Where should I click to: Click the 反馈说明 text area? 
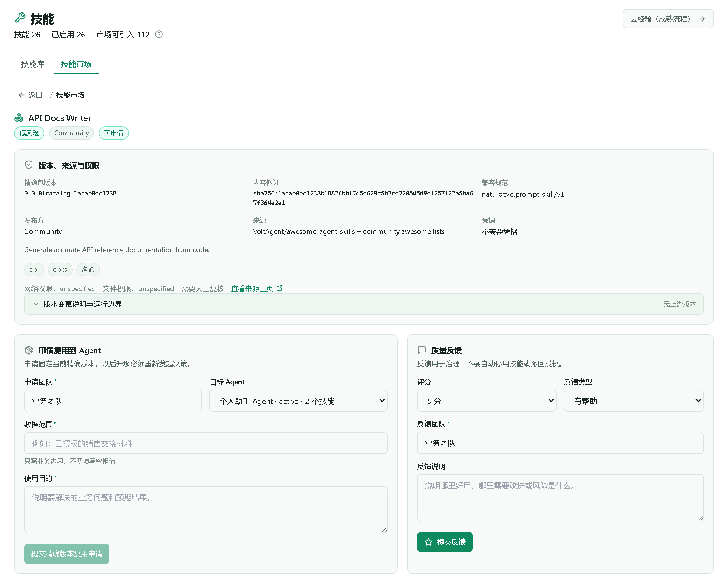(x=560, y=498)
